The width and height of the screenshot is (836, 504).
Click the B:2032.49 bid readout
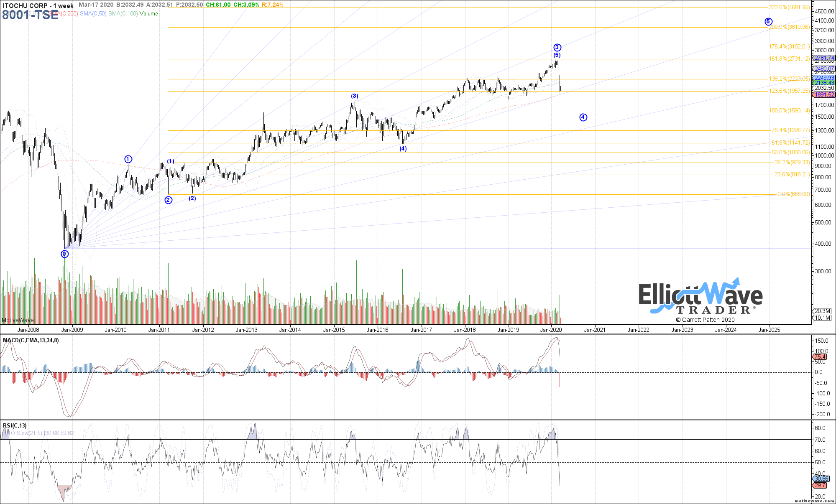pyautogui.click(x=130, y=5)
